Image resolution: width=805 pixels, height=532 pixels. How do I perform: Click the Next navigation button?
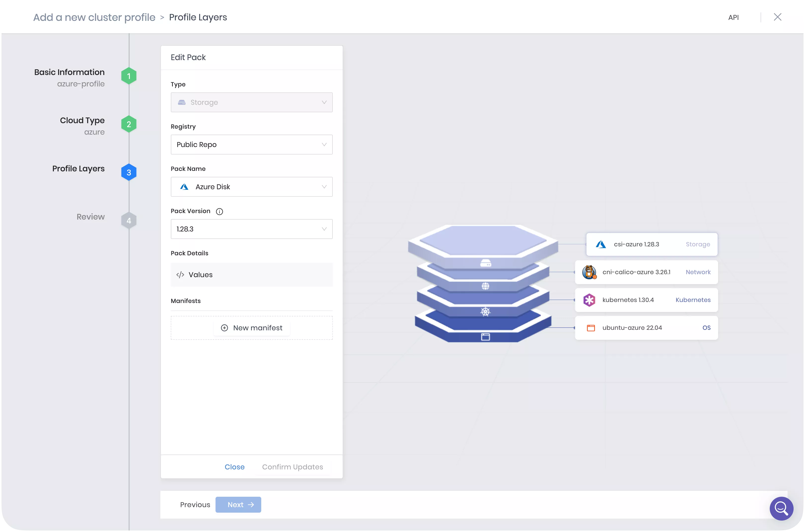[239, 505]
